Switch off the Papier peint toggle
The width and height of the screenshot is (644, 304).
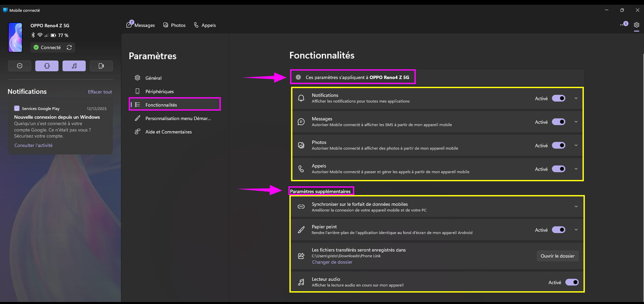(559, 230)
